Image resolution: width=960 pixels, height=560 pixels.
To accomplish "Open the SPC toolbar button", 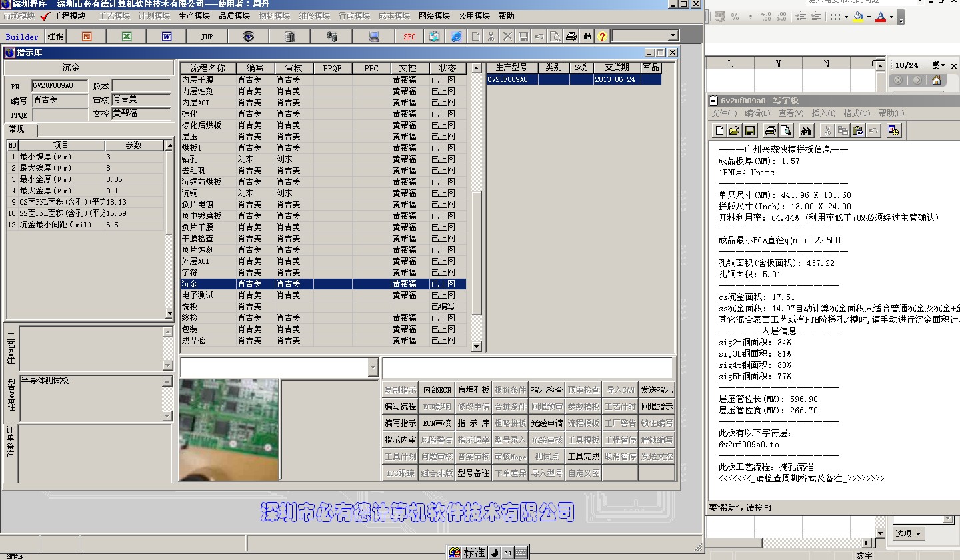I will tap(409, 37).
